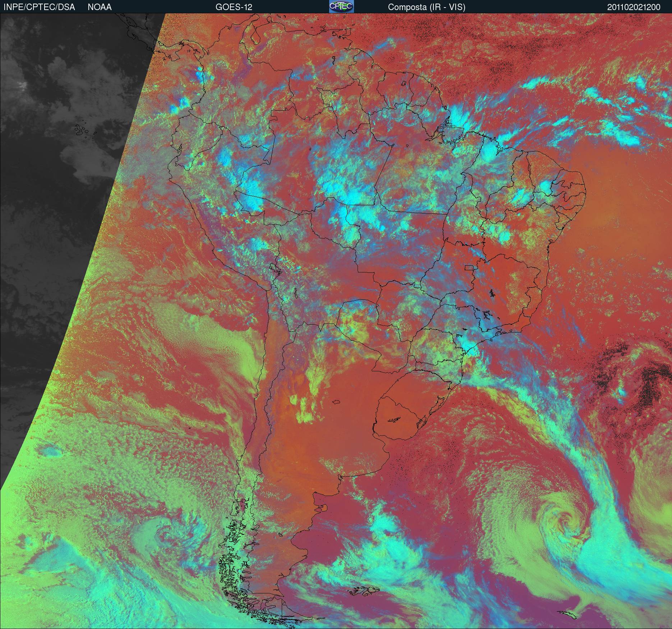Image resolution: width=672 pixels, height=629 pixels.
Task: Select the timestamp 201102021200
Action: pos(634,7)
